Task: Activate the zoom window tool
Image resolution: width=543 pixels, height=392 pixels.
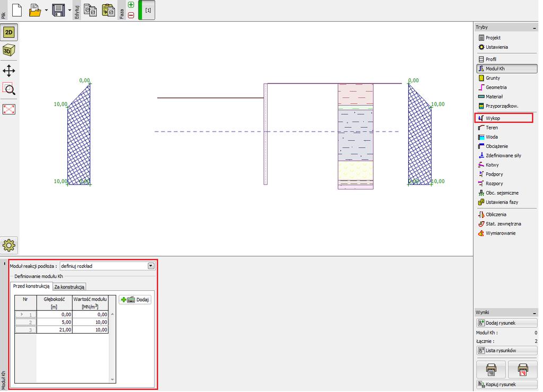Action: (9, 89)
